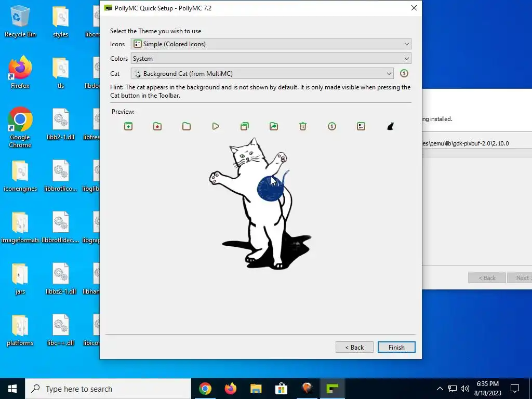Click the info icon beside the Cat dropdown
Screen dimensions: 532x399
(x=404, y=73)
